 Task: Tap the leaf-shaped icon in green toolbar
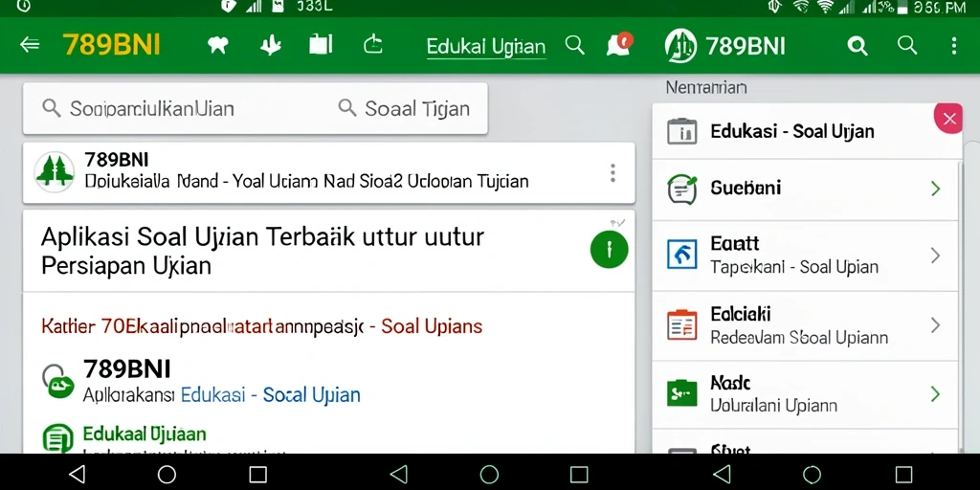270,45
